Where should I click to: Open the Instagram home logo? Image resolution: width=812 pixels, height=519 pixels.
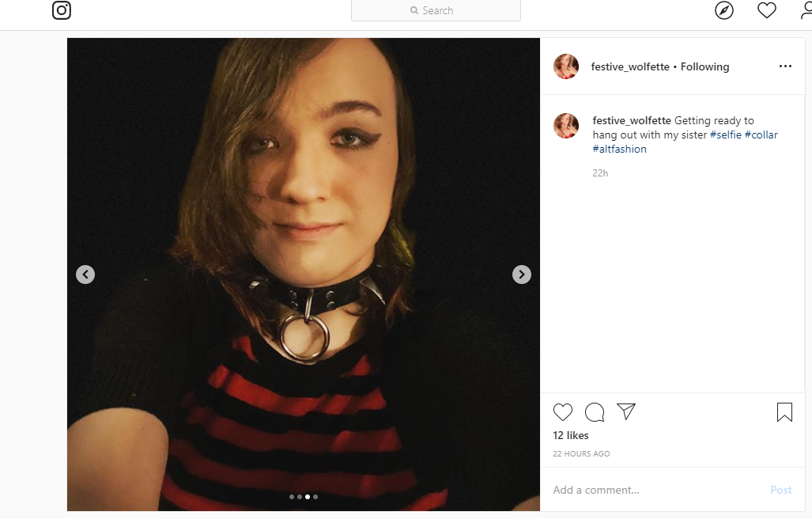click(x=62, y=10)
